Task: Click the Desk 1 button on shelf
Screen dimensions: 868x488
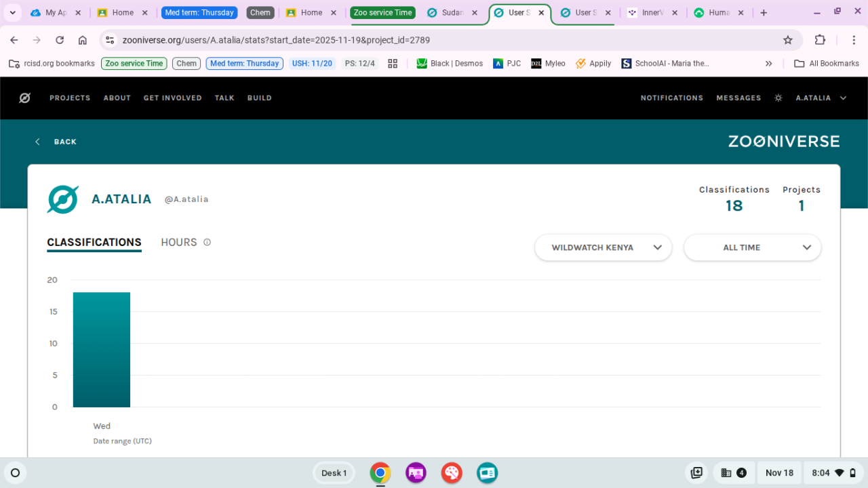Action: [334, 473]
